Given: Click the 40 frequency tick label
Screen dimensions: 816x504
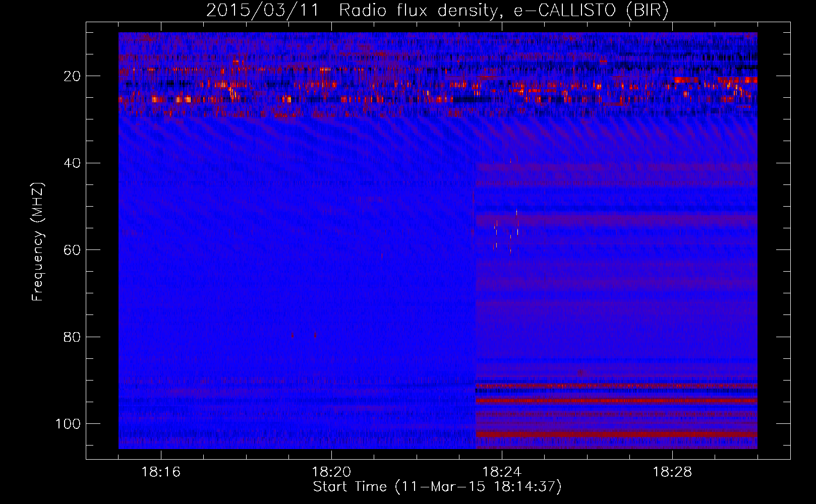Looking at the screenshot, I should coord(72,163).
